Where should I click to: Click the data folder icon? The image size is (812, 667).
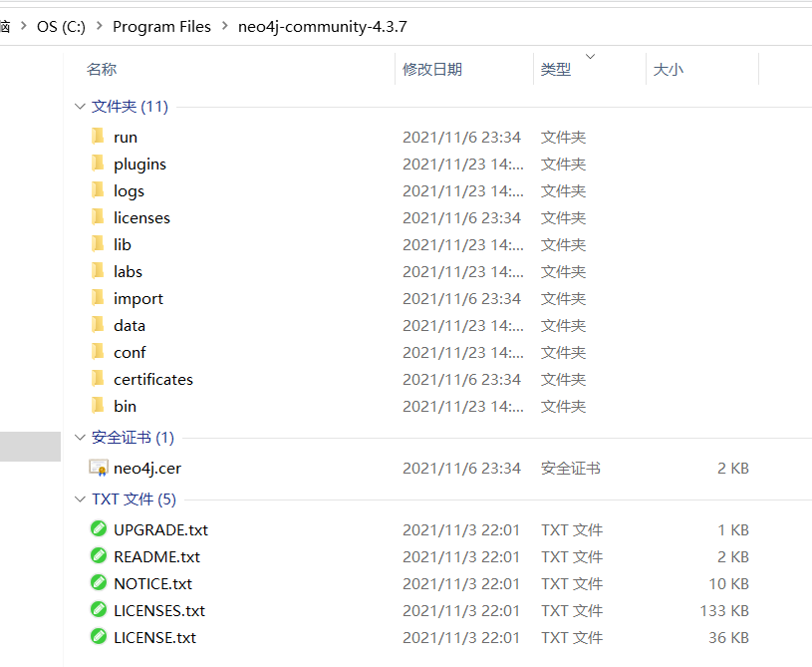tap(98, 325)
